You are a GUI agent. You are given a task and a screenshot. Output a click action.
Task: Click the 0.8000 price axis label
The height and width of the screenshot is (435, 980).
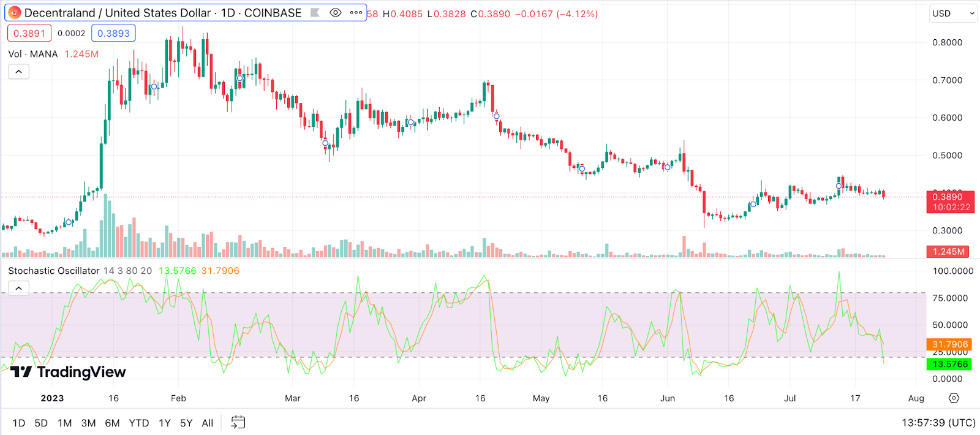pyautogui.click(x=948, y=42)
